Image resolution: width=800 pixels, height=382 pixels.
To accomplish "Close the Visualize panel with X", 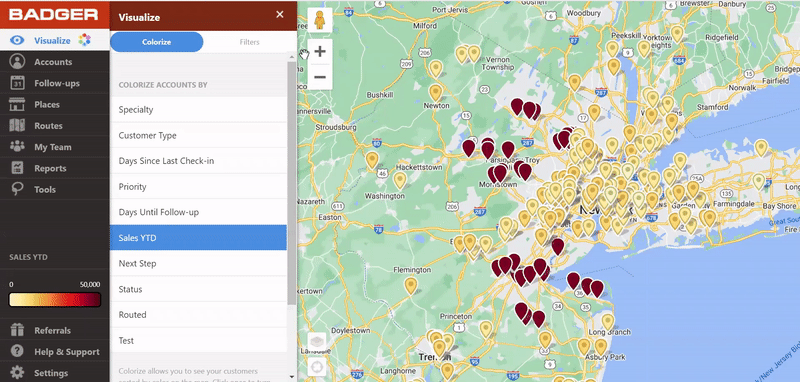I will (280, 14).
